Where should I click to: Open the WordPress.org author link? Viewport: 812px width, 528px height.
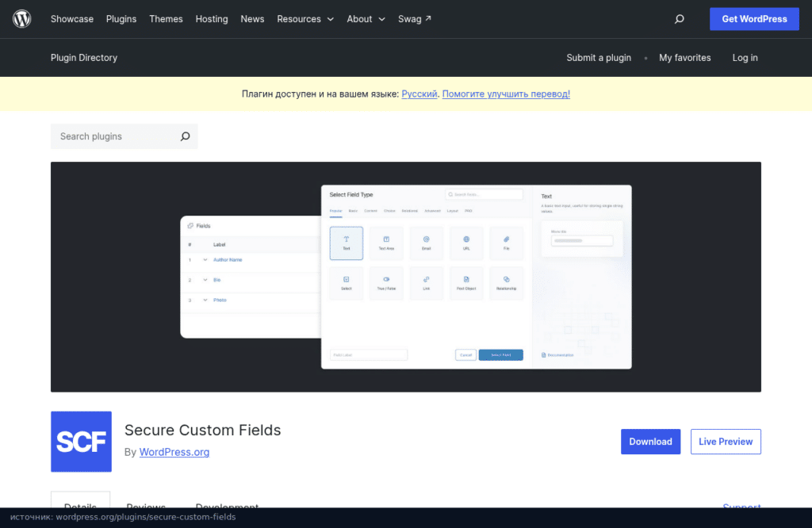(x=174, y=452)
